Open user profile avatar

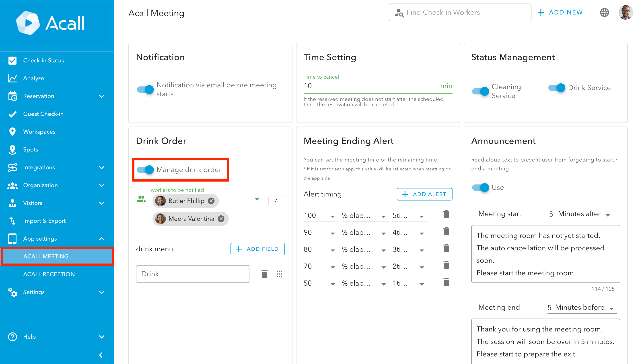(x=626, y=12)
